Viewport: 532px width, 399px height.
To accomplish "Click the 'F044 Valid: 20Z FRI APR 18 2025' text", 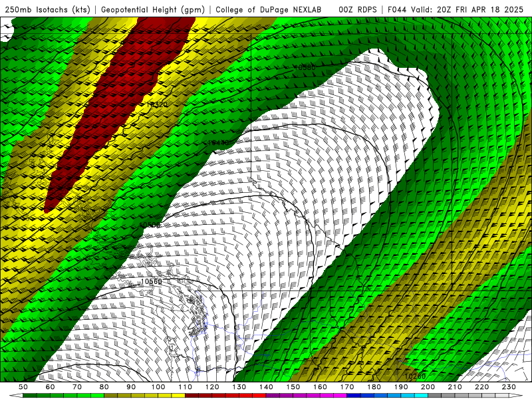I will click(456, 9).
